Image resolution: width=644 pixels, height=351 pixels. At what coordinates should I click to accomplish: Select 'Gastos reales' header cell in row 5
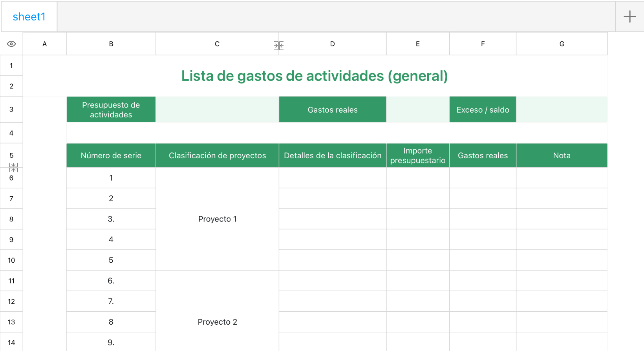tap(483, 155)
